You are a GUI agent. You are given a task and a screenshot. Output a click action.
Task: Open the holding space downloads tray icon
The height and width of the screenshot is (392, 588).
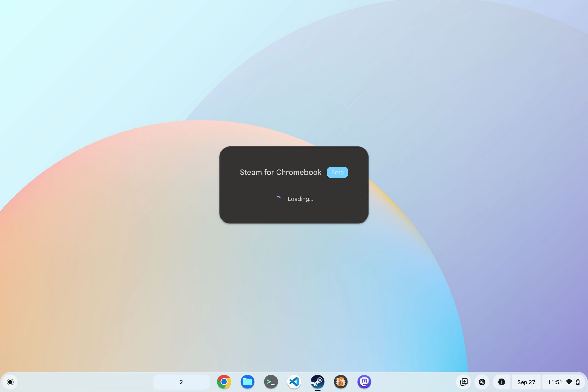(x=464, y=382)
